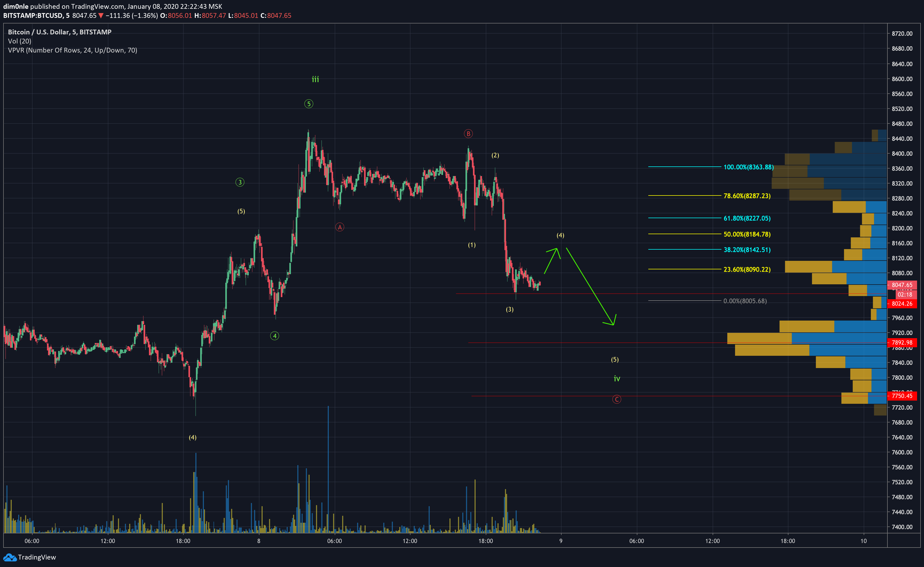This screenshot has height=567, width=924.
Task: Select the circled red B wave label
Action: point(468,134)
